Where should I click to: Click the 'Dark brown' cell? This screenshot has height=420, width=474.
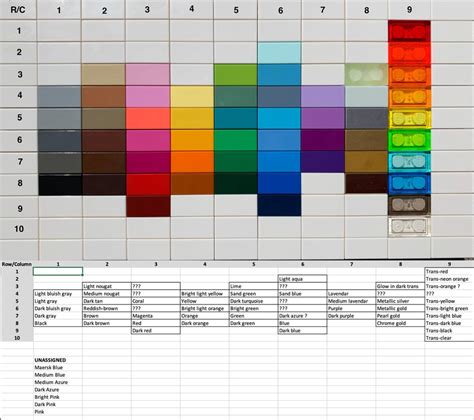click(107, 323)
